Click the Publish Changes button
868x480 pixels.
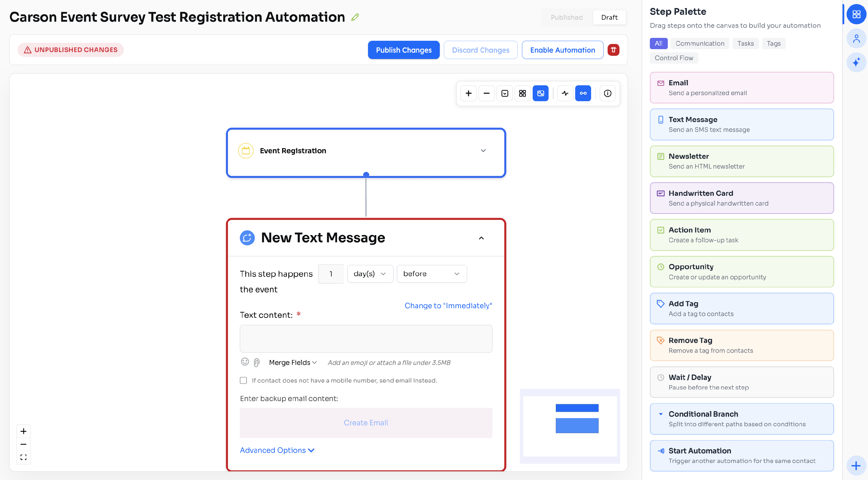[403, 50]
